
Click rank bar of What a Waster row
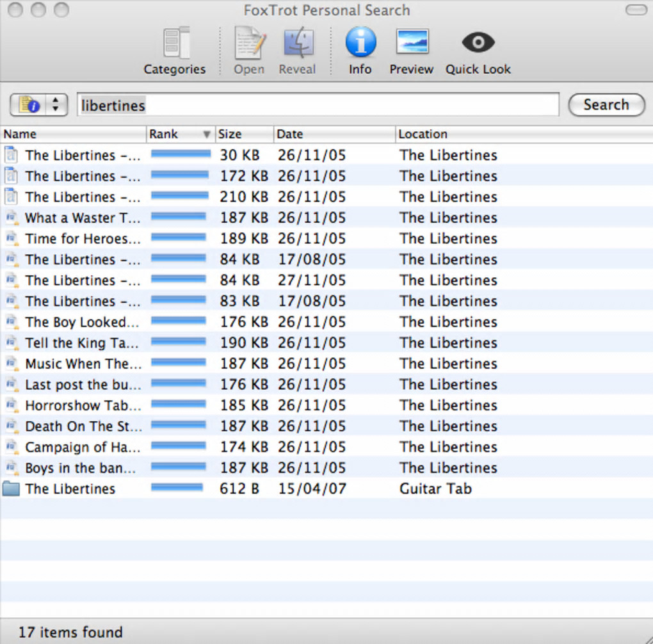point(178,216)
